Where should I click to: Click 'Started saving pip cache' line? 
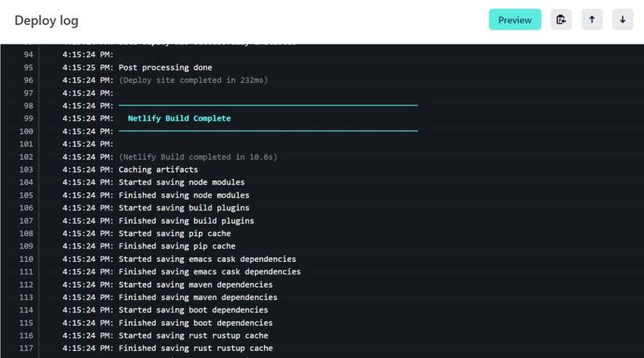tap(175, 233)
